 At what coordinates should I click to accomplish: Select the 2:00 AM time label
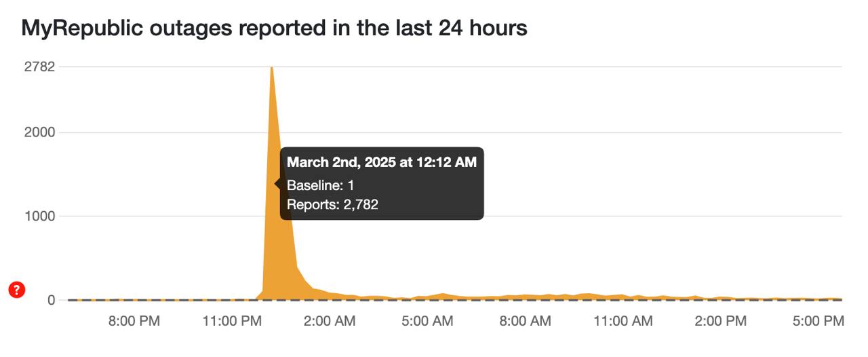[330, 321]
